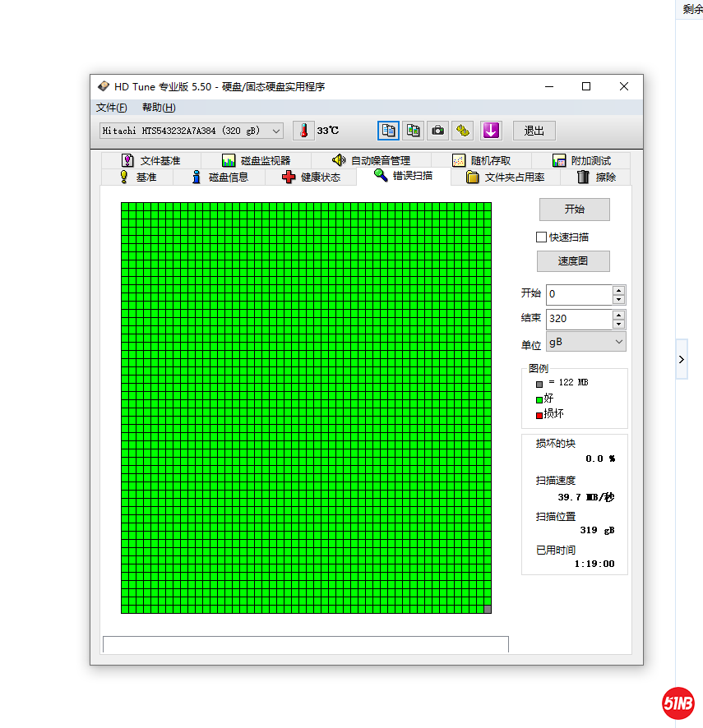The width and height of the screenshot is (703, 728).
Task: Open the 自动噪音管理 tab
Action: [x=372, y=161]
